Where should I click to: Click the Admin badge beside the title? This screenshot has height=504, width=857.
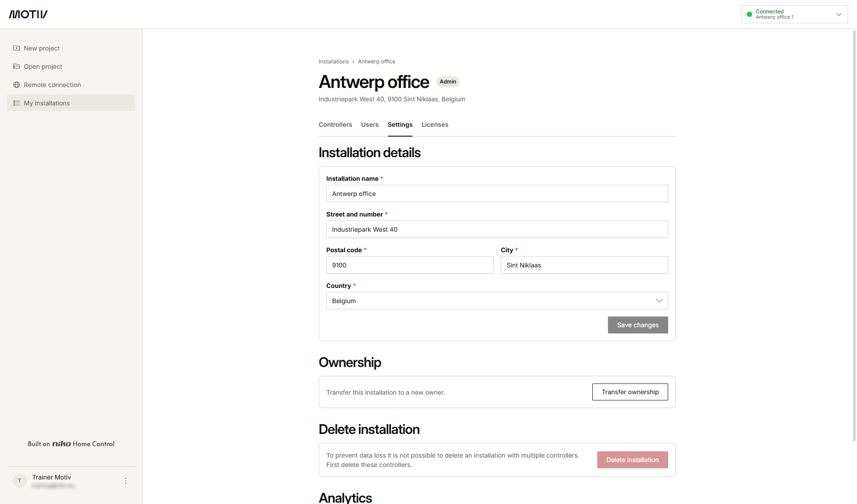coord(448,82)
